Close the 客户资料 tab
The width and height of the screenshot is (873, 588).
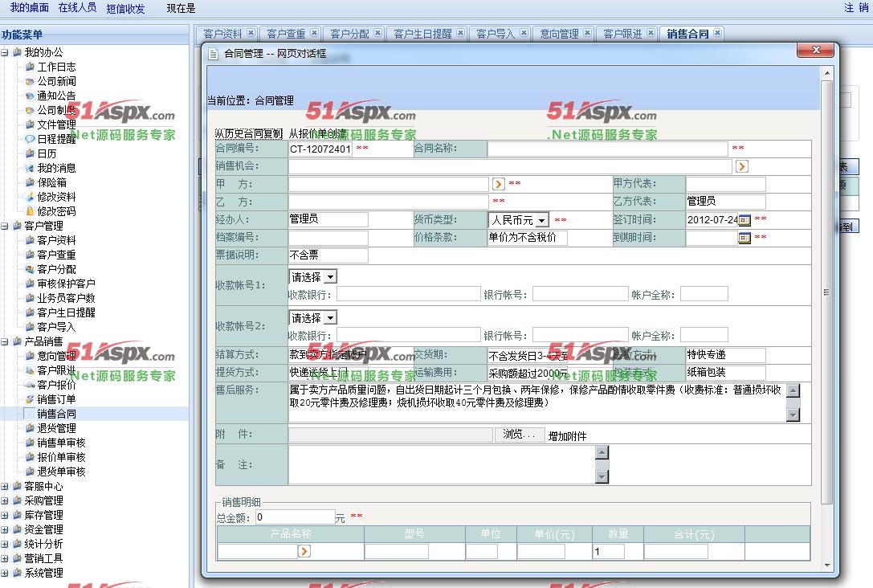(251, 33)
